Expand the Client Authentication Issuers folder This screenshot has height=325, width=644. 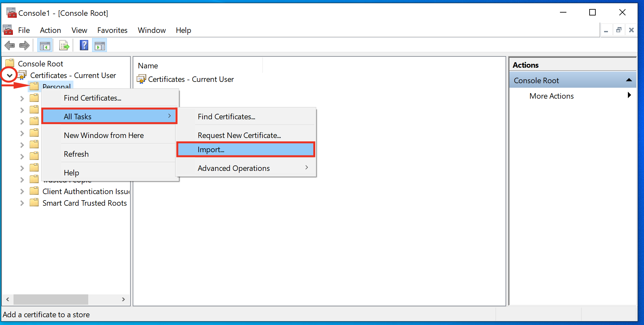pyautogui.click(x=22, y=192)
